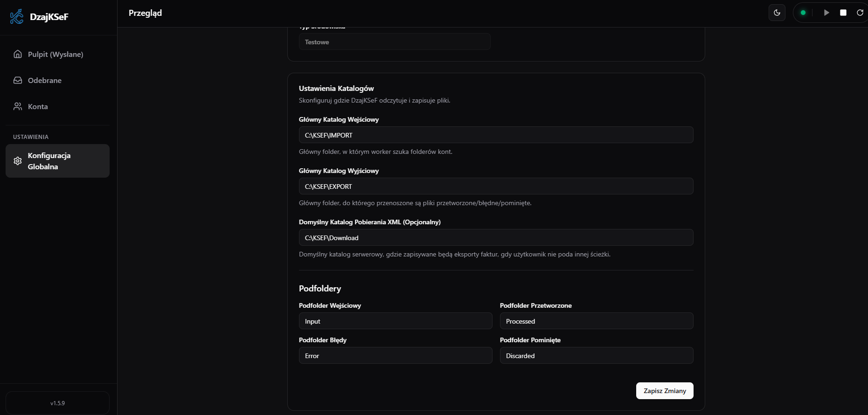Click the Główny Katalog Wyjściowy input field
This screenshot has height=415, width=868.
coord(496,186)
